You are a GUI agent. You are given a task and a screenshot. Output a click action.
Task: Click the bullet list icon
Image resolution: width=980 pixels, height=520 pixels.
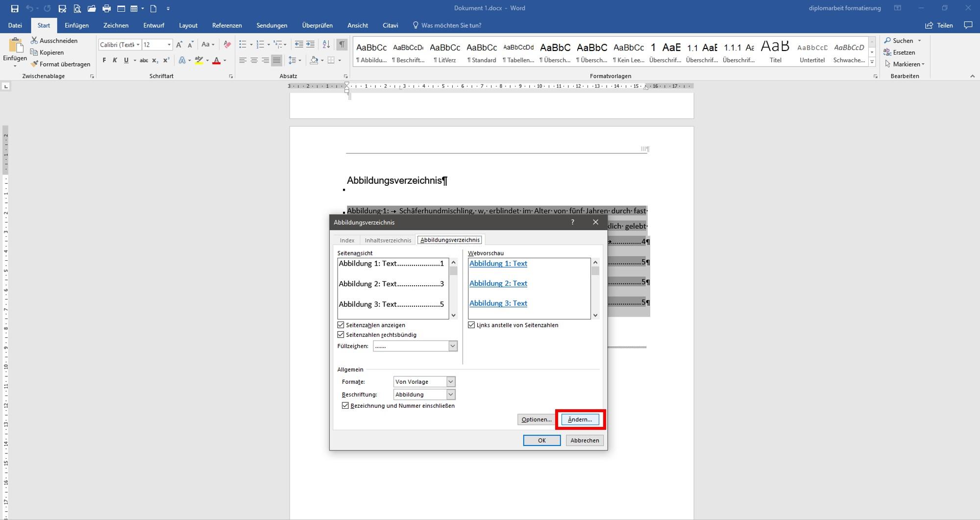(x=243, y=45)
